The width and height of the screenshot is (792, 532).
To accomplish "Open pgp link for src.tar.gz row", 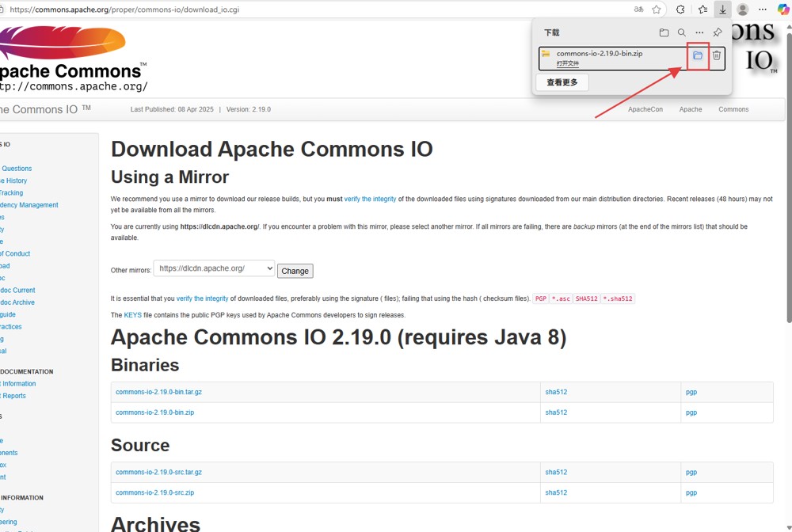I will pyautogui.click(x=691, y=473).
